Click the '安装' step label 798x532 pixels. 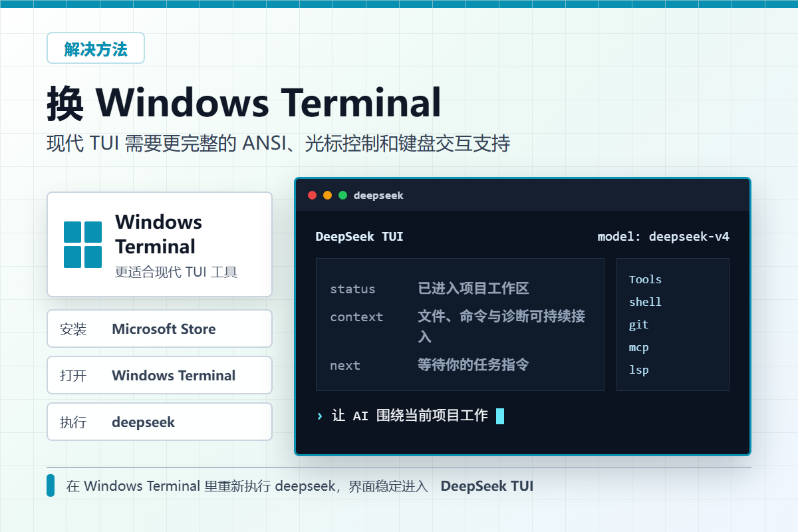(73, 329)
